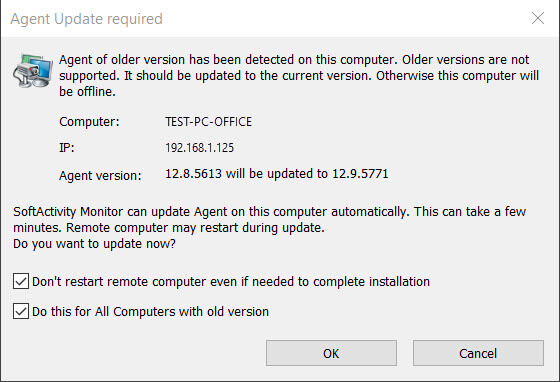Click the Computers with old version label text
This screenshot has width=560, height=382.
[x=191, y=312]
